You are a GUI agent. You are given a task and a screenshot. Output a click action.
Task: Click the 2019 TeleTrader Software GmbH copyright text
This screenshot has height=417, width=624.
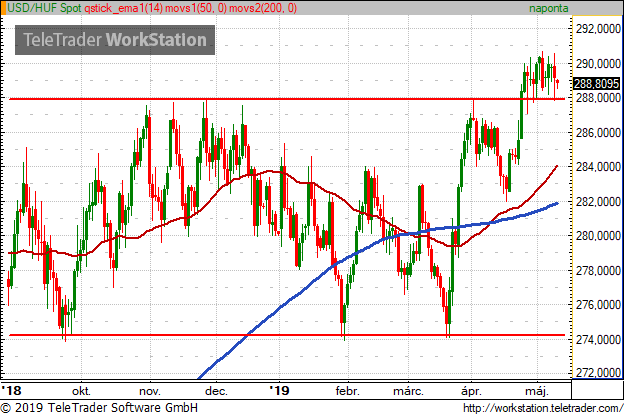pyautogui.click(x=99, y=408)
